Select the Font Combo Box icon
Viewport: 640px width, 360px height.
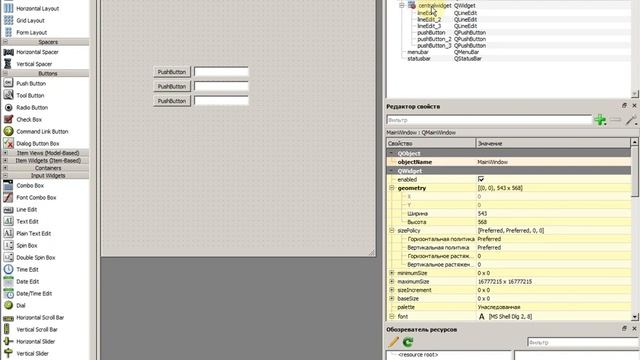click(8, 197)
